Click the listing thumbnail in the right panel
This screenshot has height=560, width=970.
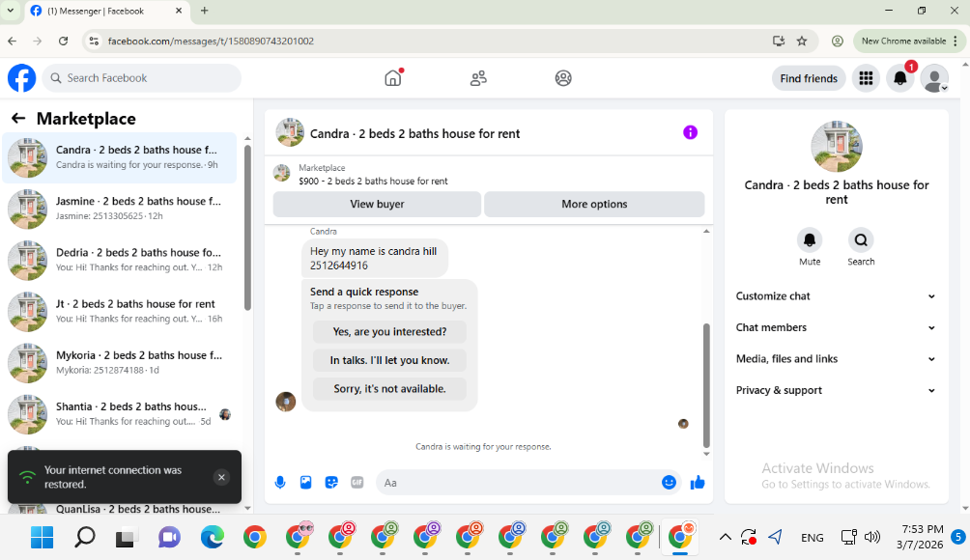tap(837, 147)
